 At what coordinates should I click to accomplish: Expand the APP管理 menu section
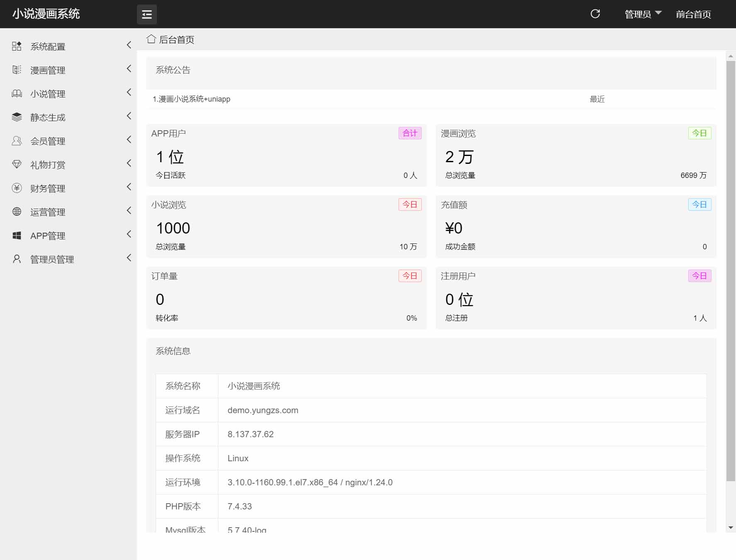47,236
